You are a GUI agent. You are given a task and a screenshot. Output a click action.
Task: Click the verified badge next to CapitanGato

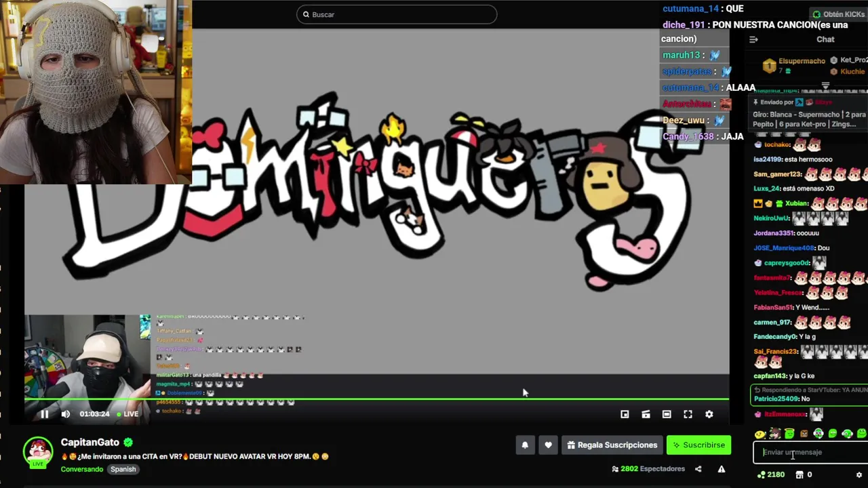coord(128,443)
